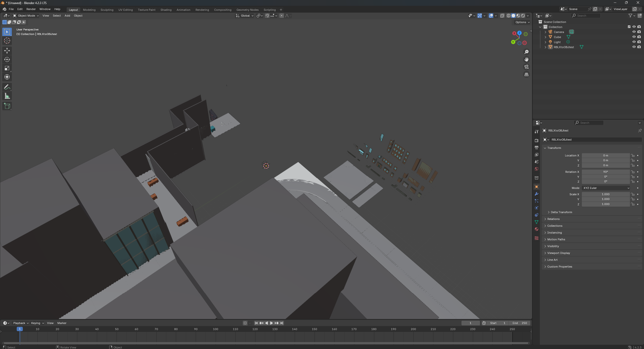This screenshot has height=349, width=644.
Task: Switch to the Shading workspace tab
Action: pos(166,10)
